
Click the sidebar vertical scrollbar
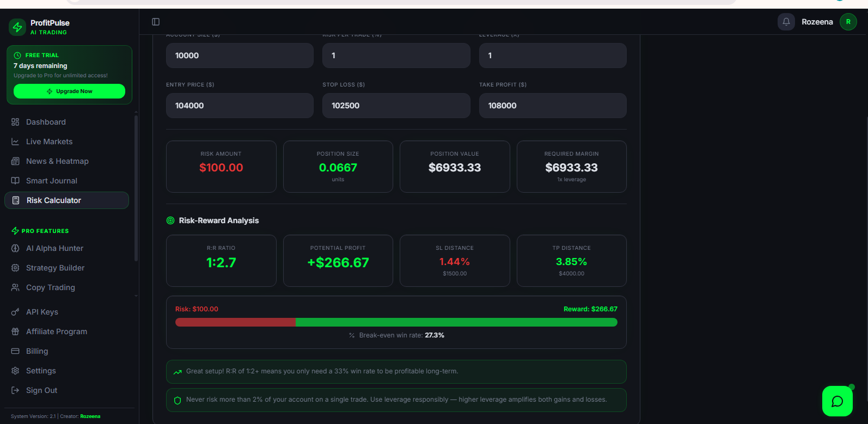pyautogui.click(x=136, y=188)
